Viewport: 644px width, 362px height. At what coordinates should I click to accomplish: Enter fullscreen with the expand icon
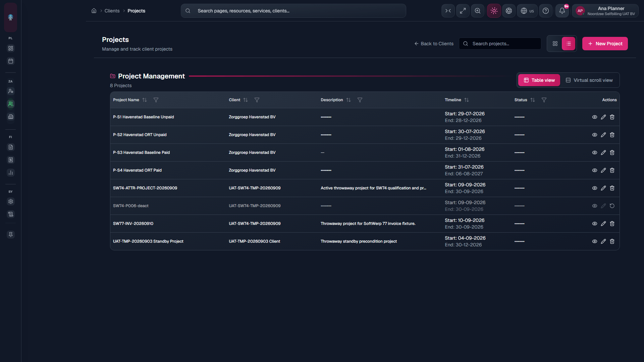pos(463,11)
